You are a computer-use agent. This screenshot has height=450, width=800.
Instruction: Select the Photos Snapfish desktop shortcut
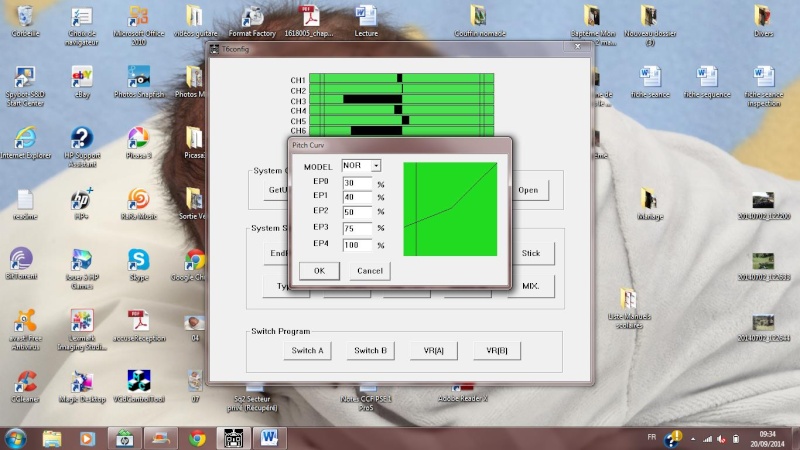click(x=139, y=82)
